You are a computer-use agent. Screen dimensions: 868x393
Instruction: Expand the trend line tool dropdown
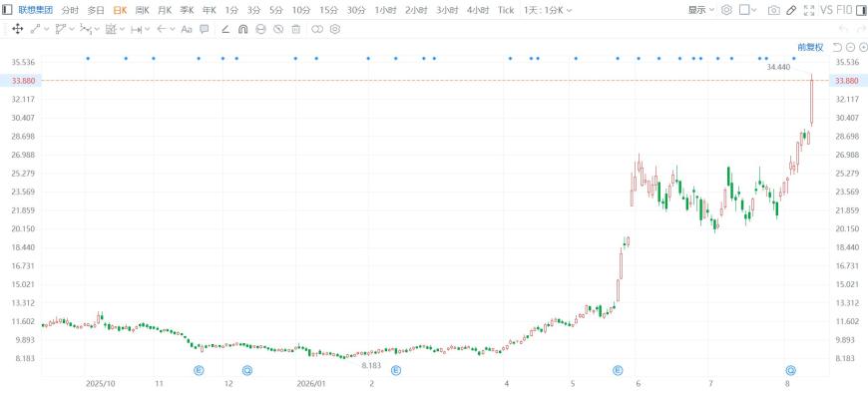[47, 29]
